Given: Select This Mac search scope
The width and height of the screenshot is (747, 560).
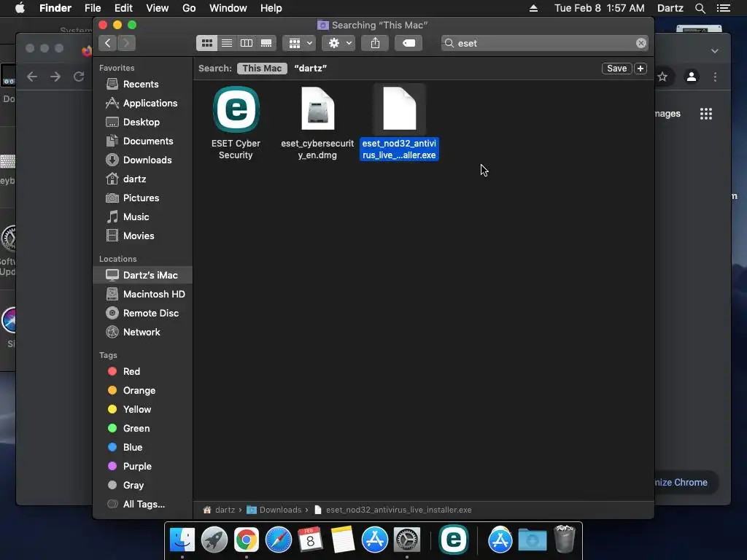Looking at the screenshot, I should click(x=262, y=69).
